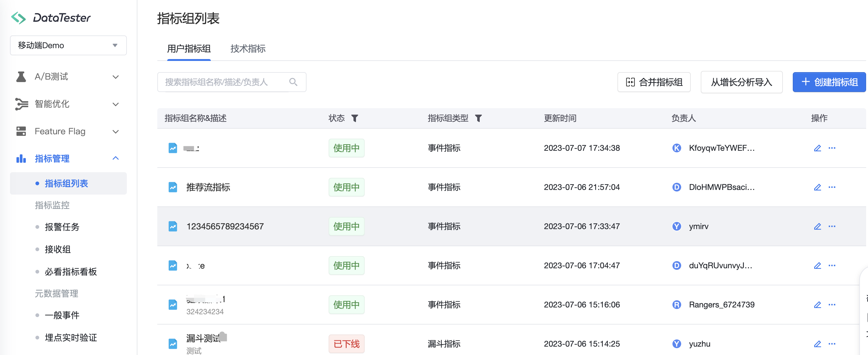
Task: Click edit pencil for yuzhu's row
Action: (x=817, y=344)
